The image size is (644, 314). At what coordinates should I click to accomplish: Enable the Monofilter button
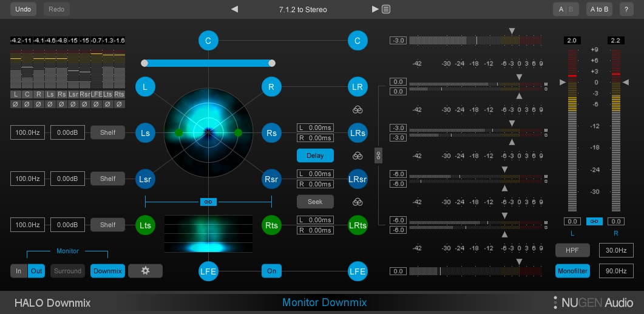click(572, 271)
